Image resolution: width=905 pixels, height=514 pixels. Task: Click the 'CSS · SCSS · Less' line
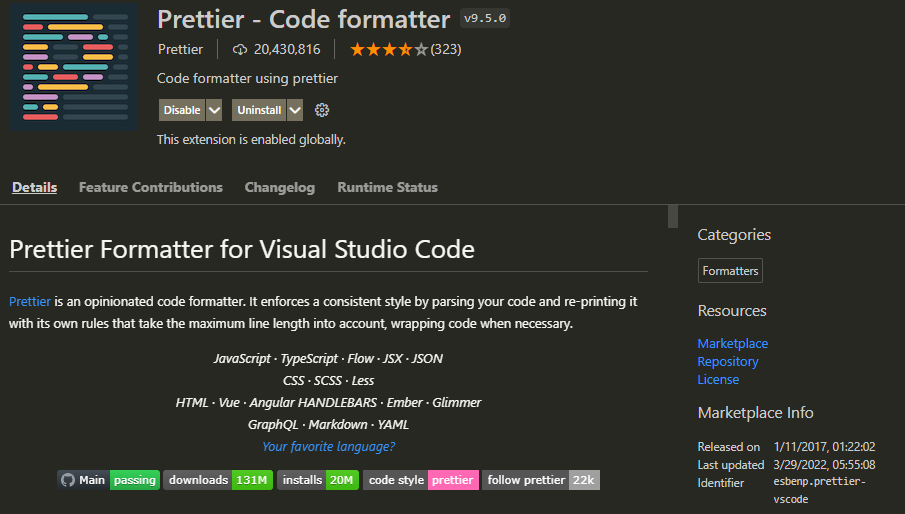[x=328, y=381]
